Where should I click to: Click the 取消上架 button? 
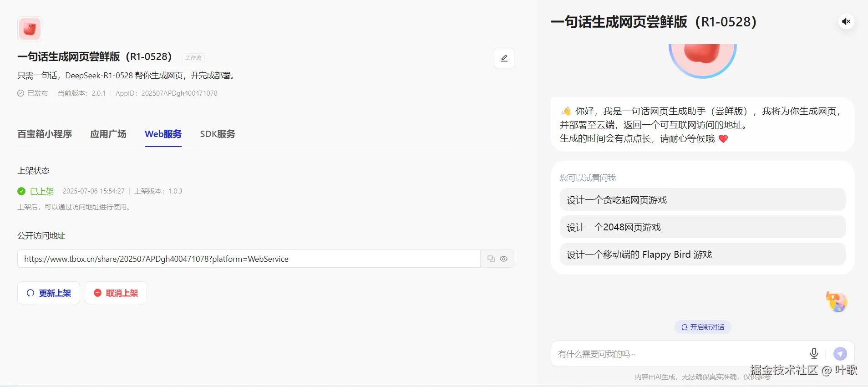[116, 293]
